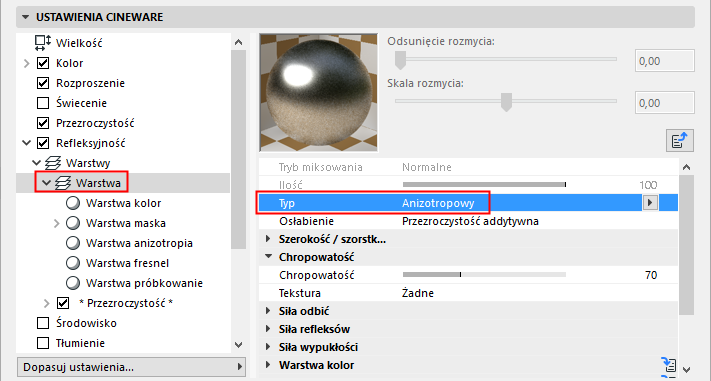The height and width of the screenshot is (381, 711).
Task: Click the Osłabienie Przezroczystość addytywna value
Action: point(470,221)
